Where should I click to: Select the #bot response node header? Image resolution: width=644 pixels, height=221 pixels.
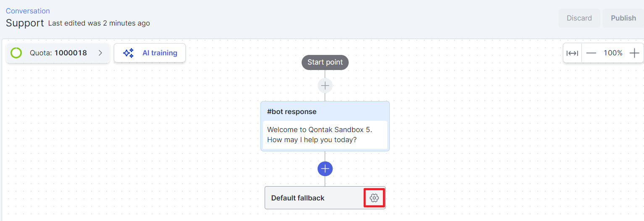tap(292, 112)
